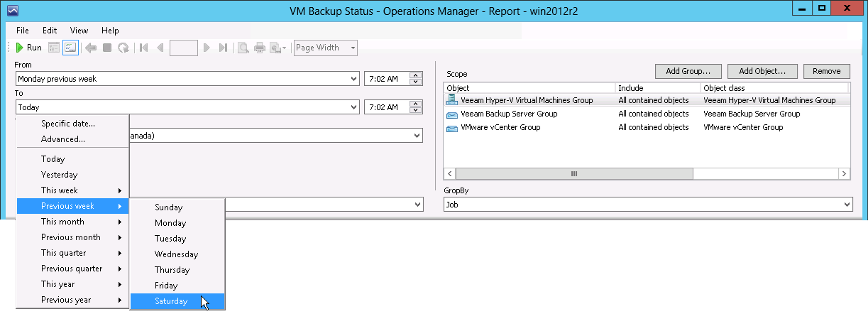Click the current page number box
868x314 pixels.
point(184,48)
